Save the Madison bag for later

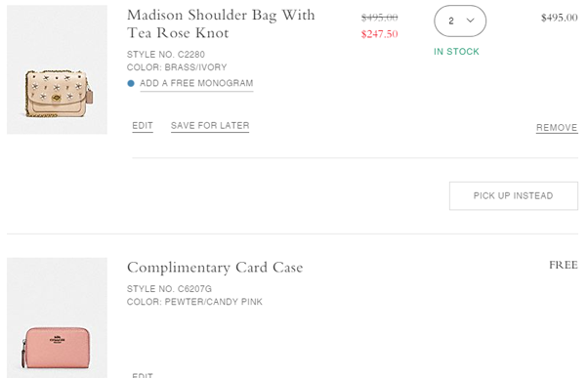click(210, 126)
